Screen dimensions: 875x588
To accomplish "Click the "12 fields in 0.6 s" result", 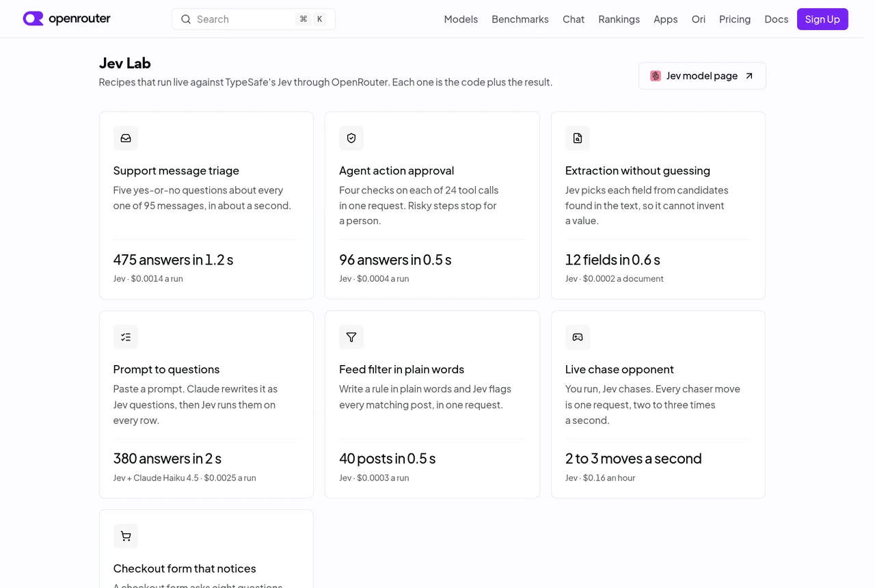I will tap(612, 260).
